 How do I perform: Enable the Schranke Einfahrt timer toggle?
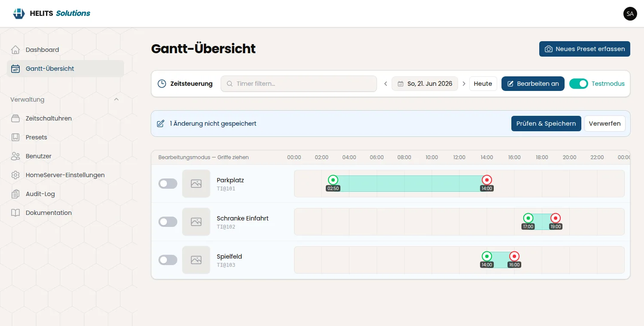point(168,222)
